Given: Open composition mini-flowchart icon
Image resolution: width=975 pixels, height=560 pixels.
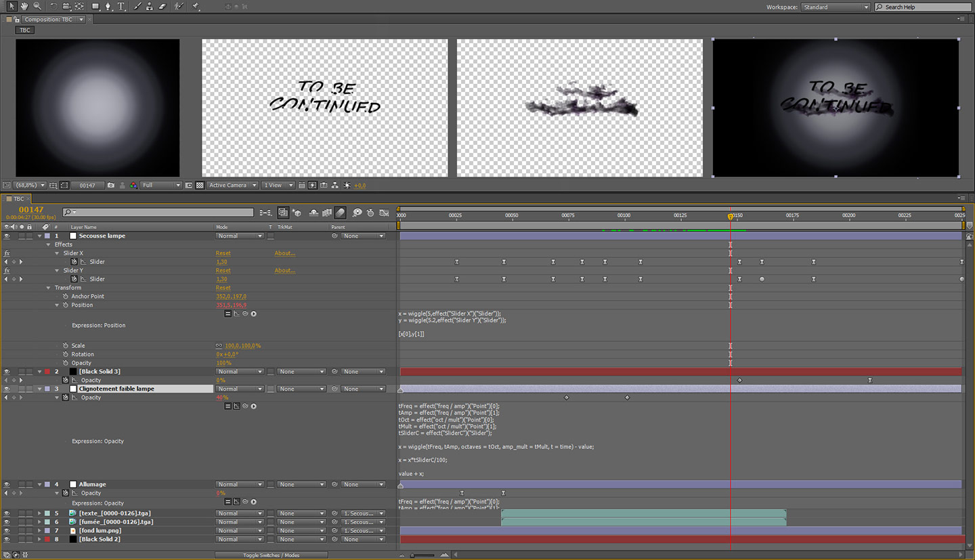Looking at the screenshot, I should (265, 213).
